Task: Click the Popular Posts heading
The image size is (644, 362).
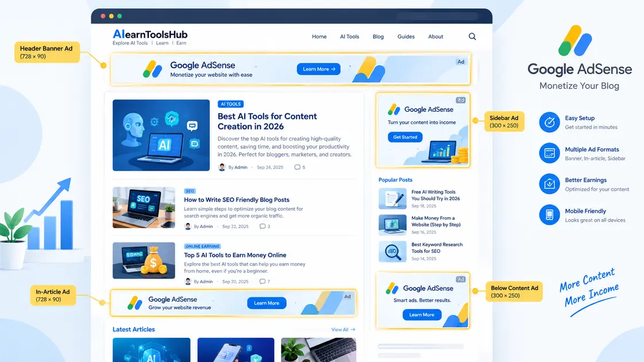Action: [x=395, y=180]
